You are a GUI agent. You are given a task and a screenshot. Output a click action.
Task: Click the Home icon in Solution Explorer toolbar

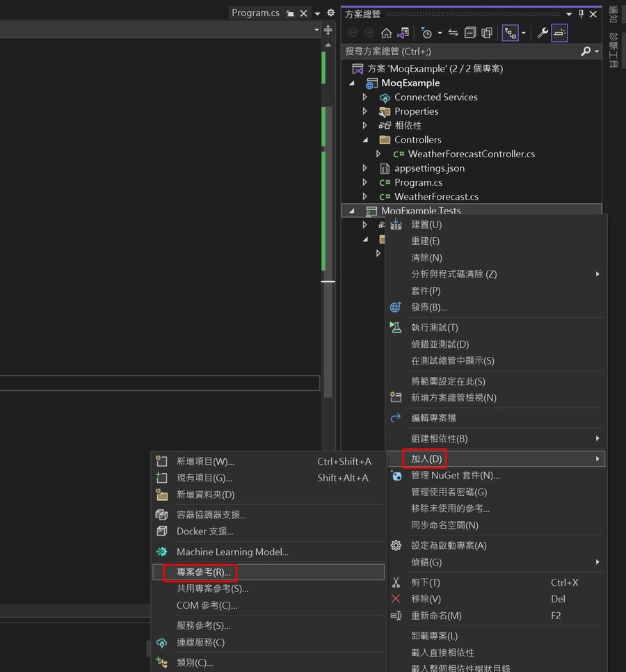tap(386, 33)
